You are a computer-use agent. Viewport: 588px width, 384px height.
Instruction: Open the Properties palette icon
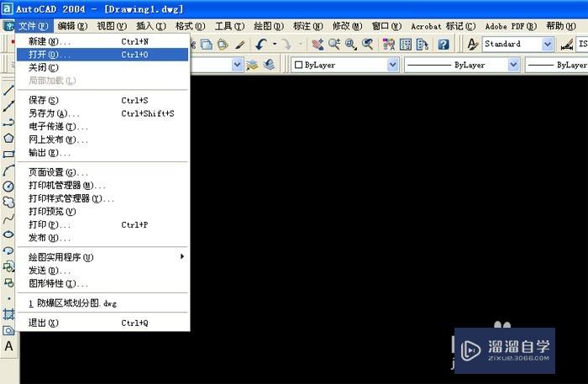389,45
